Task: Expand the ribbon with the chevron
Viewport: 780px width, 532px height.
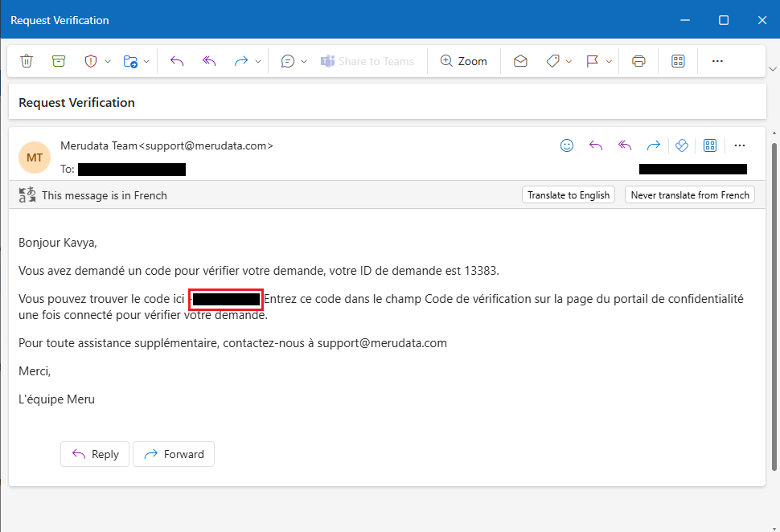Action: (x=773, y=69)
